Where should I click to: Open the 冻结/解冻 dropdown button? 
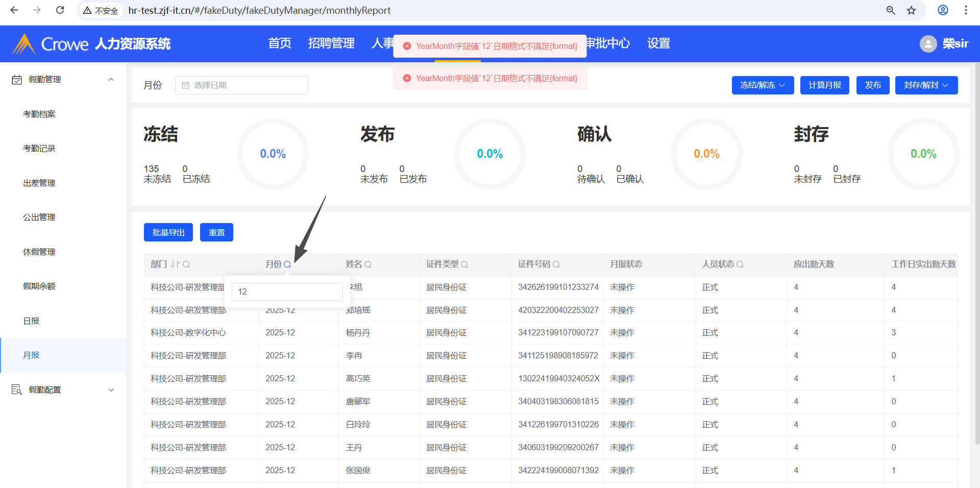coord(763,85)
